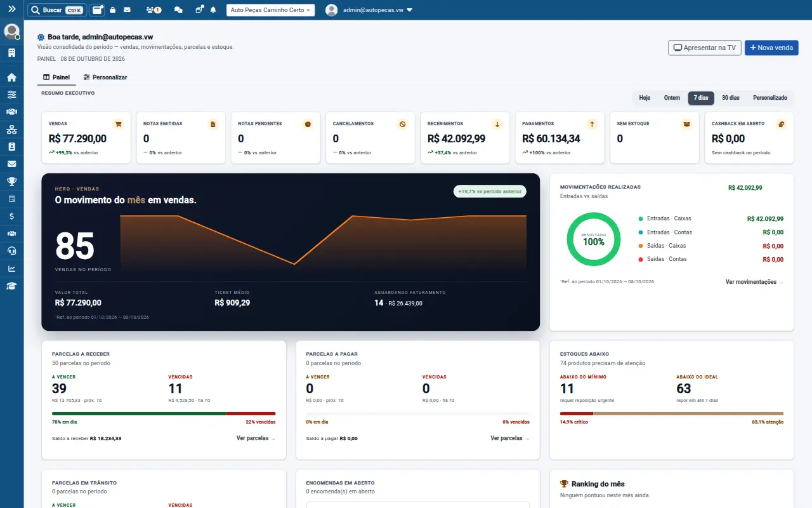Click the R$ 909,29 ticket médio value
The image size is (812, 508).
coord(232,303)
